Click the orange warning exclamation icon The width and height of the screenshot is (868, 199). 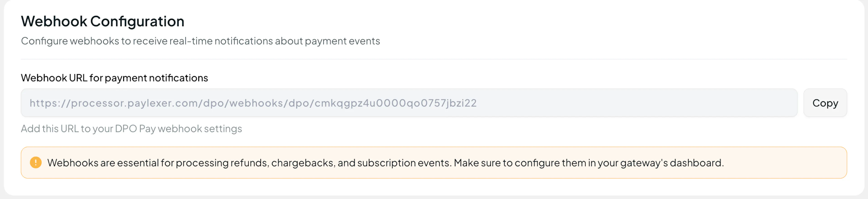[36, 163]
